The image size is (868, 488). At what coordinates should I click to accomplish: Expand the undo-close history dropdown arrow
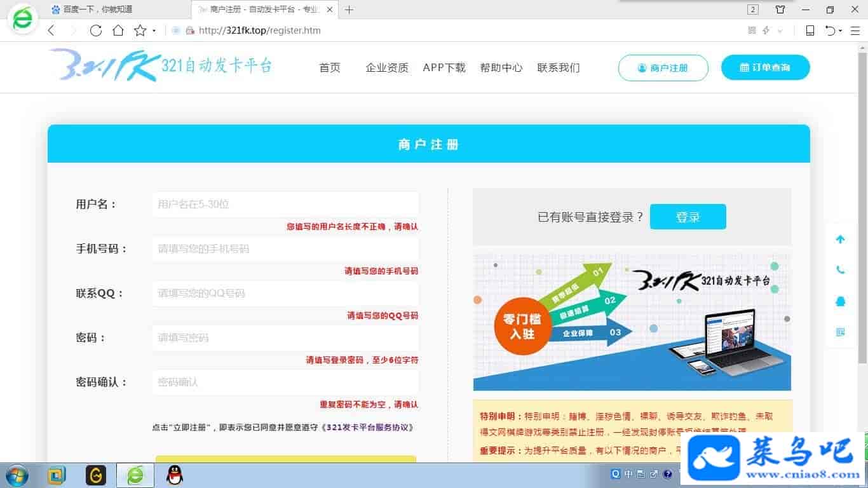pos(841,31)
